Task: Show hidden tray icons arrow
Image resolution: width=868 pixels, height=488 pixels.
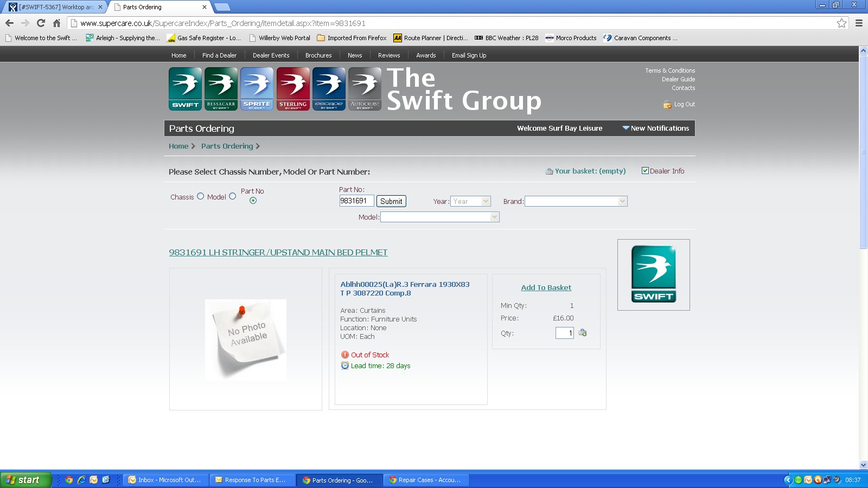Action: tap(788, 480)
